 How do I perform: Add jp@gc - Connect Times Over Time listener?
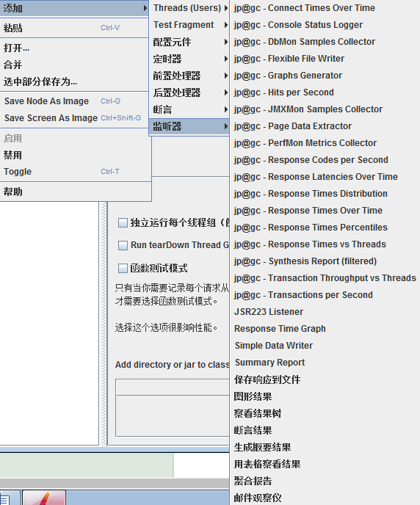click(325, 8)
